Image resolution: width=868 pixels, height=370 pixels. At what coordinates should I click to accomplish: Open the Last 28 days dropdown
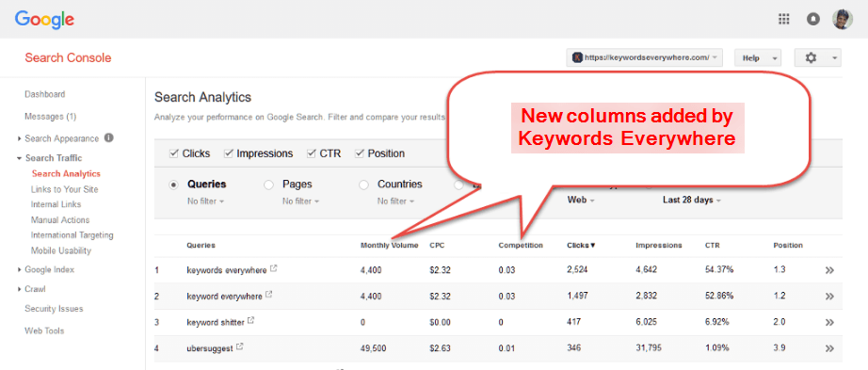click(691, 200)
